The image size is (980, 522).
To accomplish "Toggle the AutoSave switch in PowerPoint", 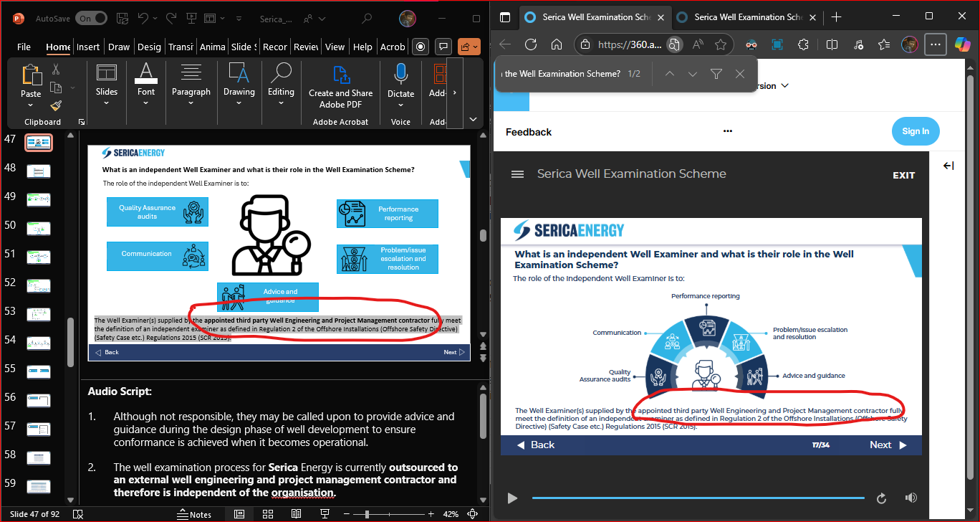I will point(91,19).
